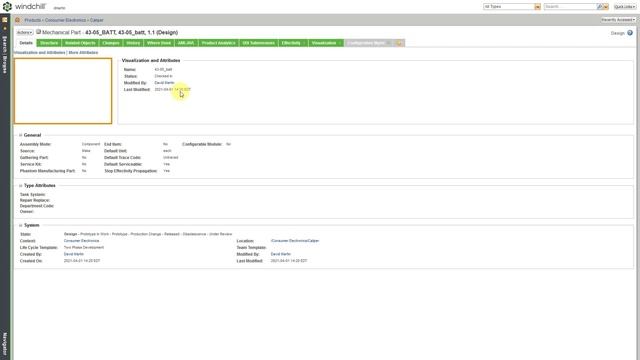The width and height of the screenshot is (640, 360).
Task: Collapse the General section
Action: point(20,135)
